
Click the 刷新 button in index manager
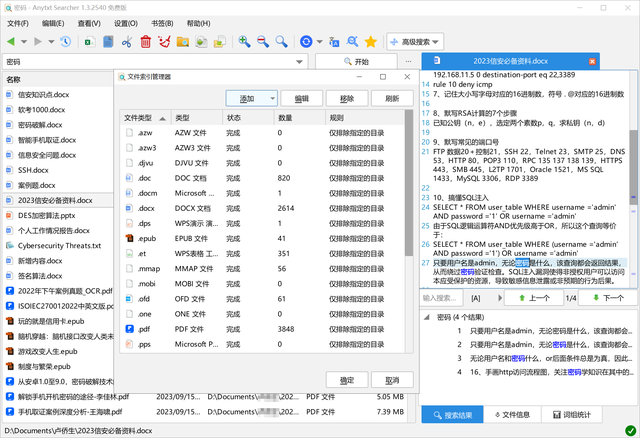(392, 98)
